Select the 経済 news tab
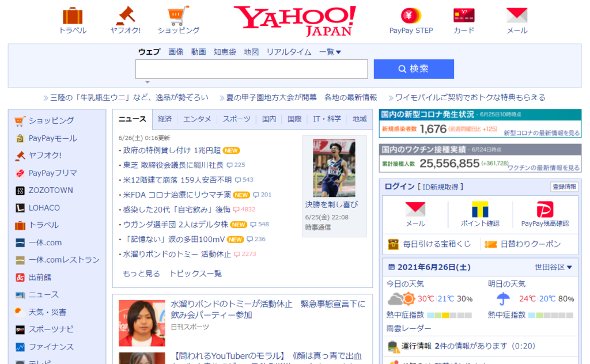The height and width of the screenshot is (364, 590). 164,119
